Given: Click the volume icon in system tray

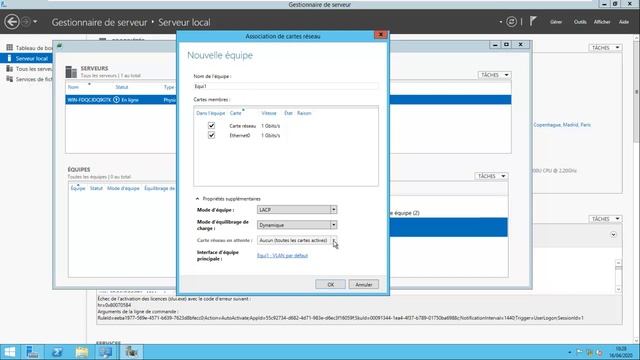Looking at the screenshot, I should click(x=599, y=352).
